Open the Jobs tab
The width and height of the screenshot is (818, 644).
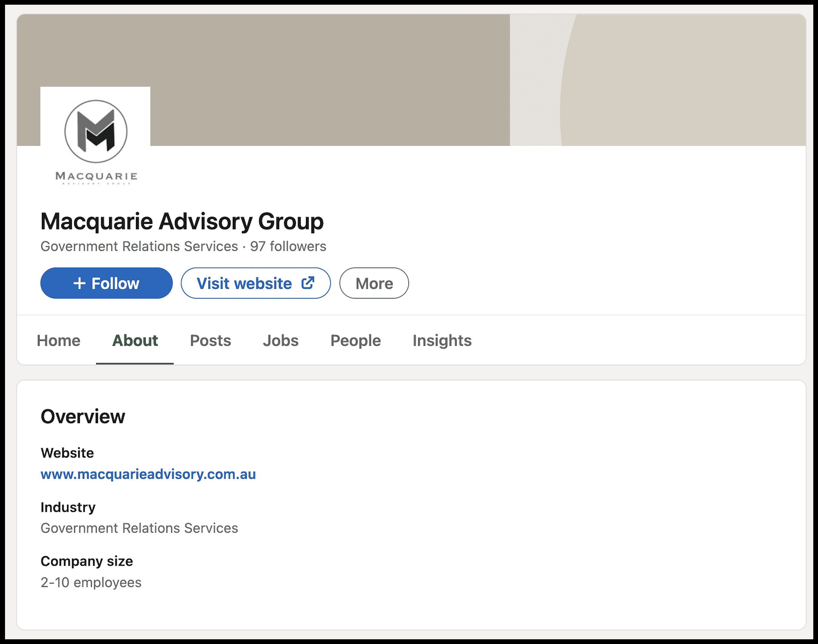click(x=280, y=340)
